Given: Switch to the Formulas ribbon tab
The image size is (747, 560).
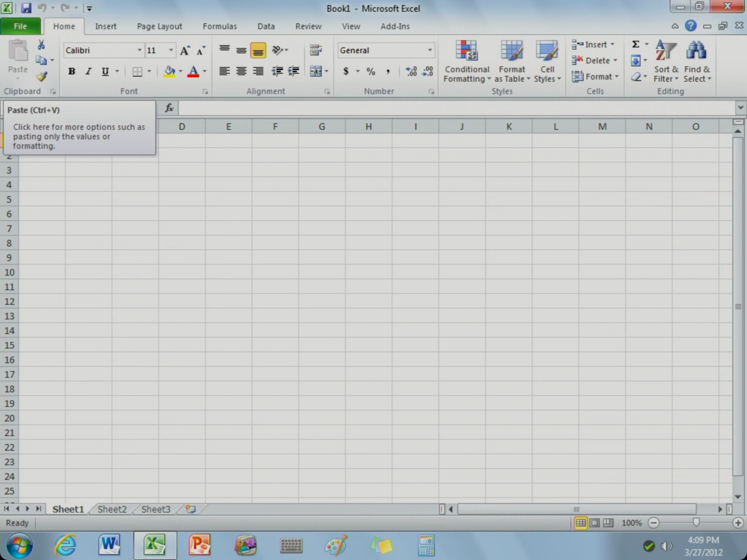Looking at the screenshot, I should pos(219,27).
